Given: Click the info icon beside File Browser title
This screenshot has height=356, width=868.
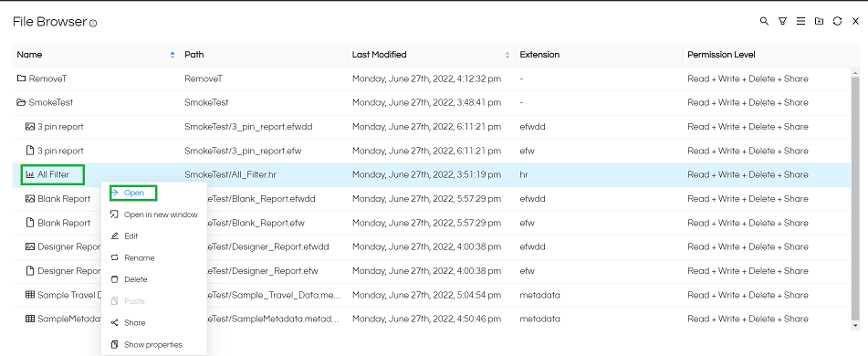Looking at the screenshot, I should coord(93,23).
